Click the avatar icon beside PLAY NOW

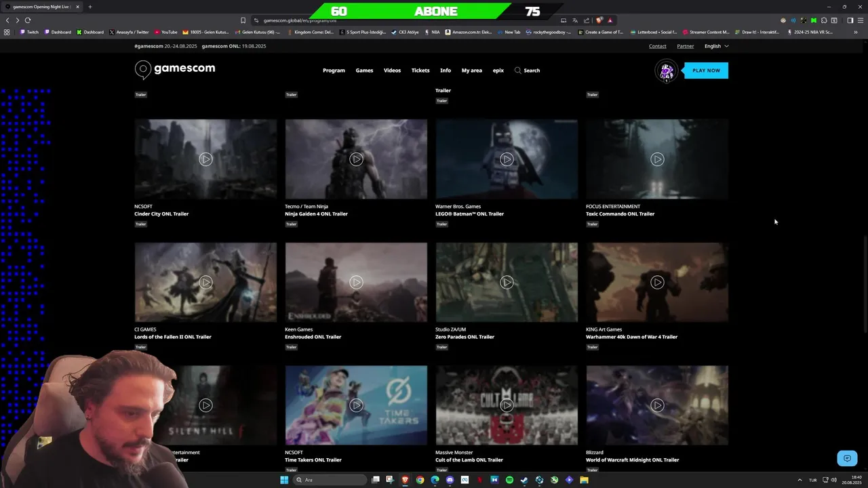coord(667,70)
